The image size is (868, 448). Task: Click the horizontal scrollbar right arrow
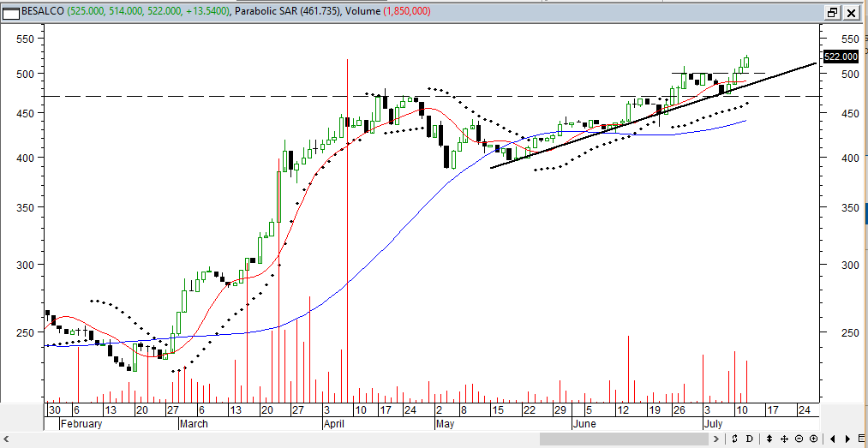[x=715, y=439]
